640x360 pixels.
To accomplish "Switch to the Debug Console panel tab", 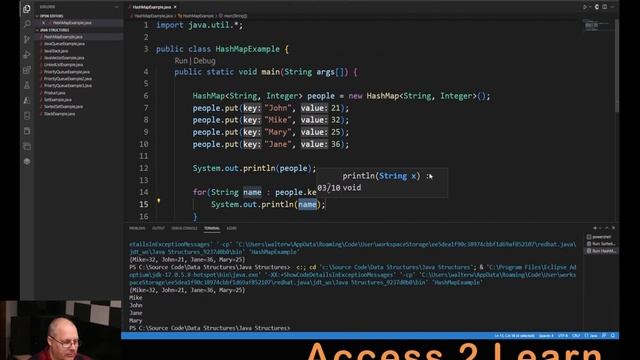I will pyautogui.click(x=184, y=228).
